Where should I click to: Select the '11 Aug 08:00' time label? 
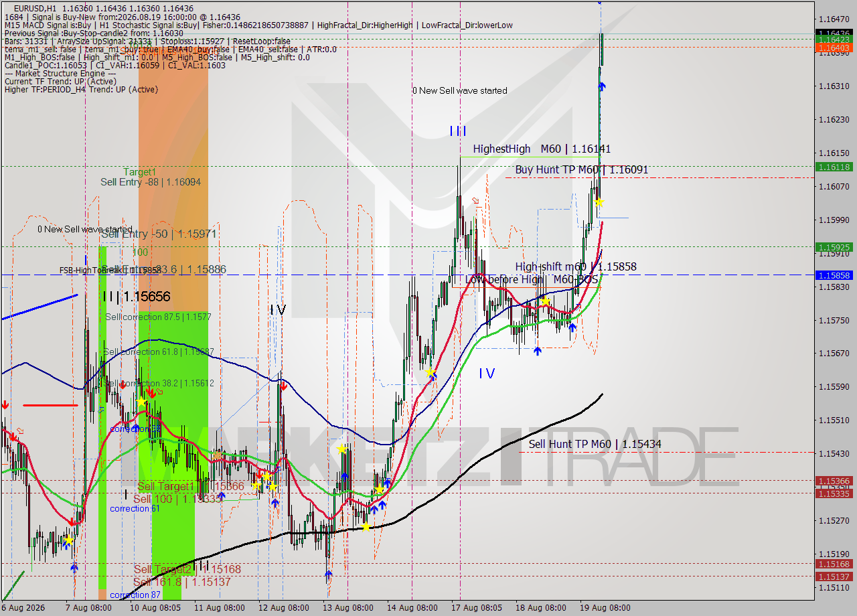coord(220,608)
